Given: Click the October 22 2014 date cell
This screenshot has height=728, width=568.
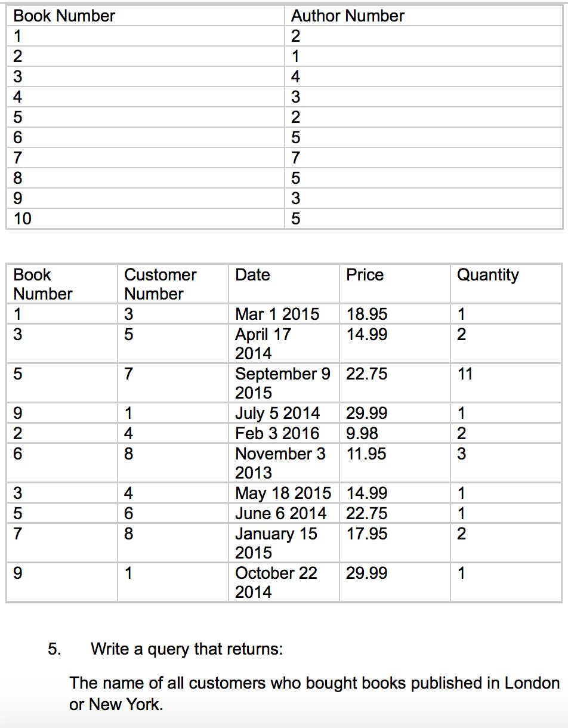Looking at the screenshot, I should click(276, 582).
